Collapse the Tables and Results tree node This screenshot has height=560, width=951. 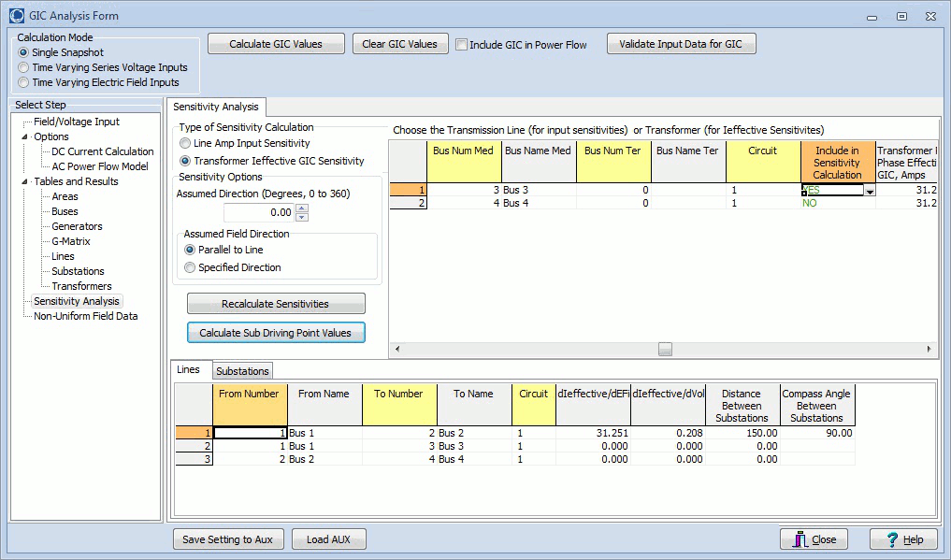coord(25,181)
